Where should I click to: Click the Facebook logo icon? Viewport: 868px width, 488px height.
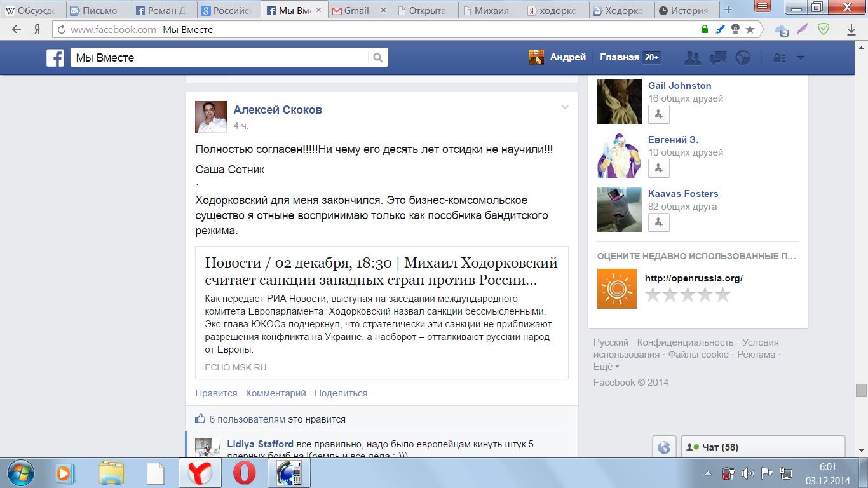coord(55,58)
